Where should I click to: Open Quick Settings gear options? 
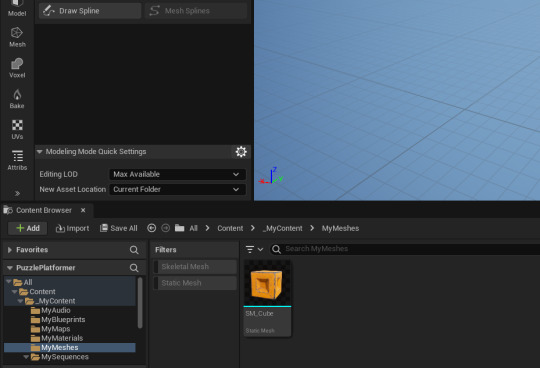(x=241, y=151)
